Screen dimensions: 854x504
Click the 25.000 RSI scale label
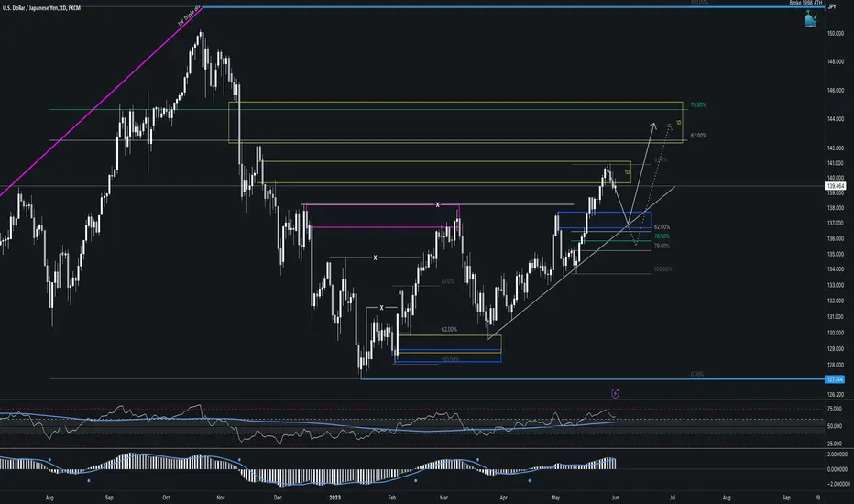click(835, 444)
